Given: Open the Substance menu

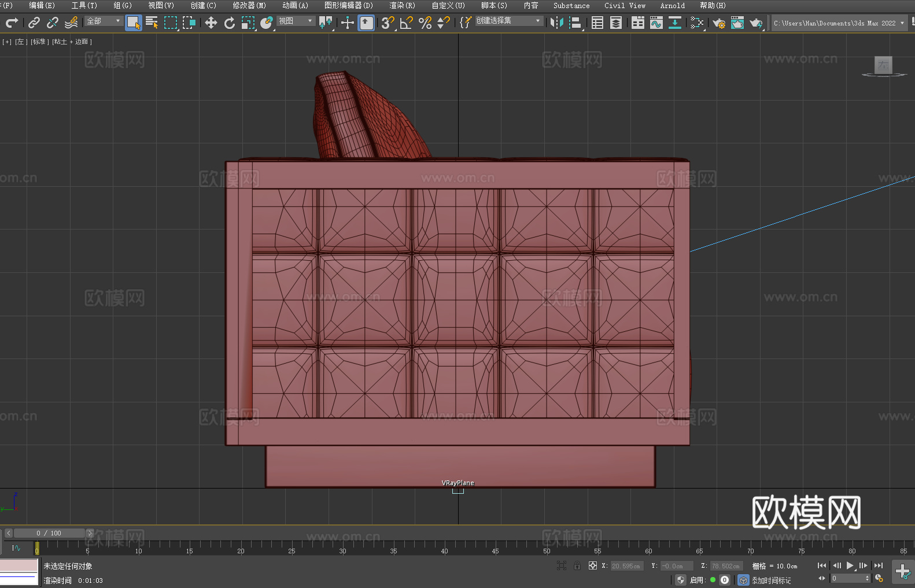Looking at the screenshot, I should pos(571,5).
